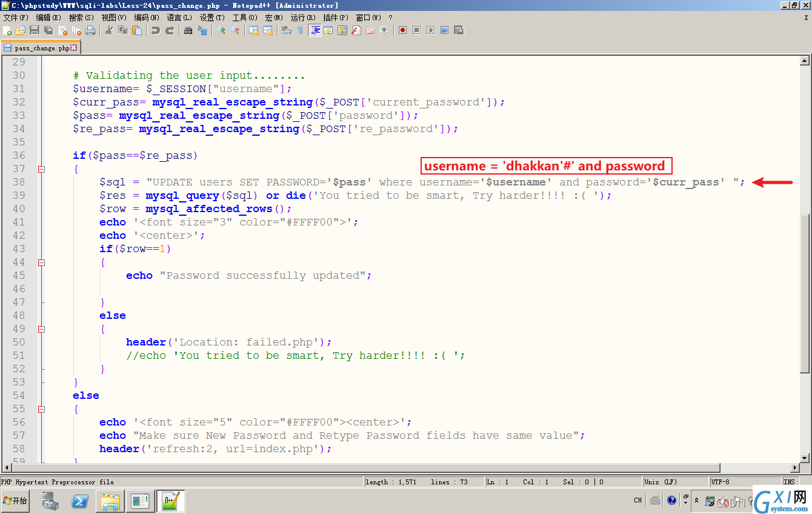Redo the last undone edit
The height and width of the screenshot is (514, 812).
click(170, 30)
